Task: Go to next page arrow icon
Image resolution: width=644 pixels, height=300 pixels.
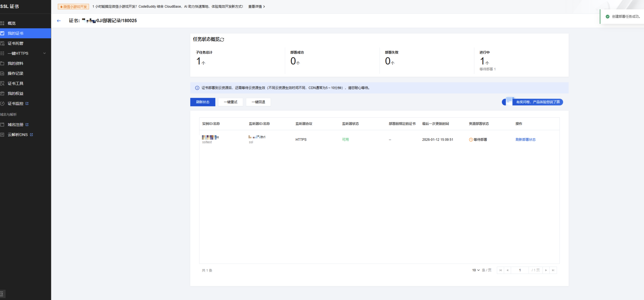Action: point(546,270)
